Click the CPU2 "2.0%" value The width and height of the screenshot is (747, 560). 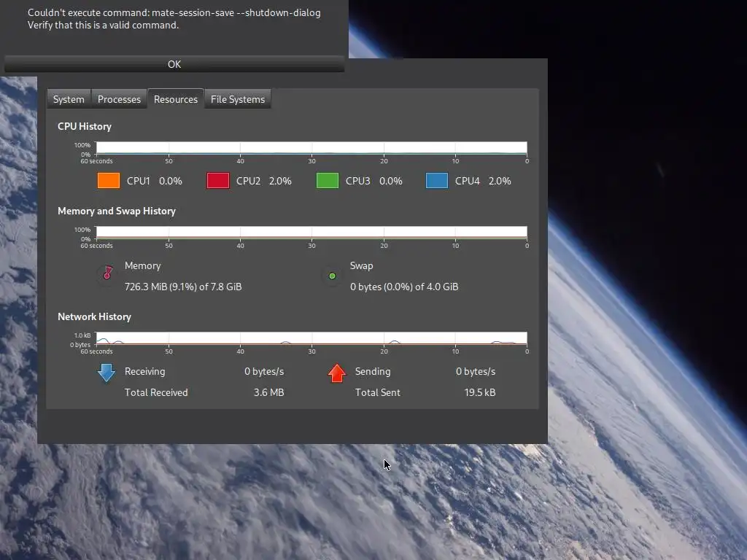280,181
